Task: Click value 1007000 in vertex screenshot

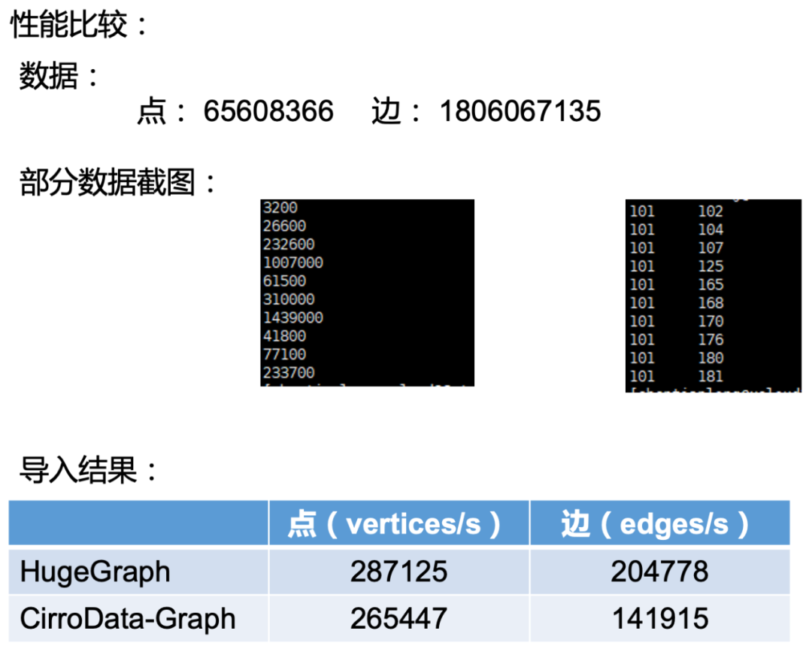Action: click(292, 262)
